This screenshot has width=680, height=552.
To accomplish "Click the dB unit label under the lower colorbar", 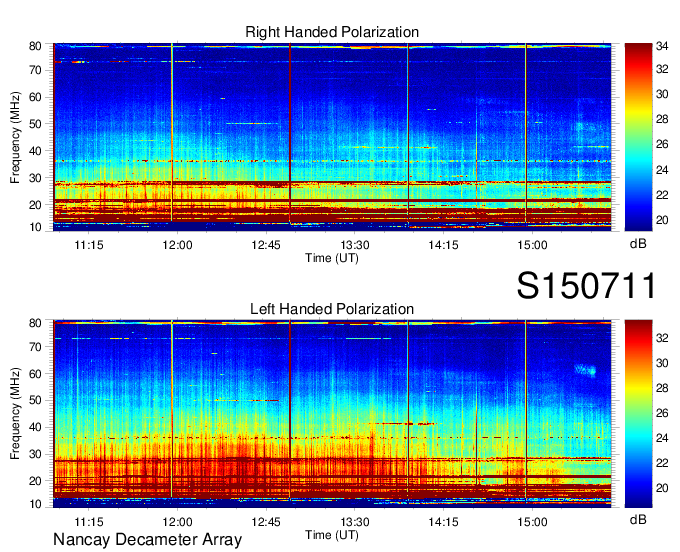I will coord(638,519).
